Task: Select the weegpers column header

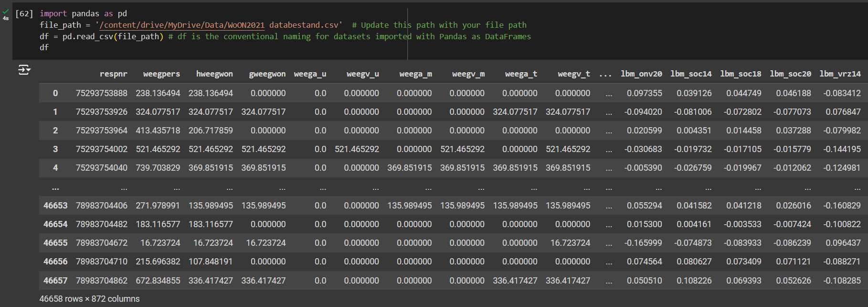Action: click(161, 74)
